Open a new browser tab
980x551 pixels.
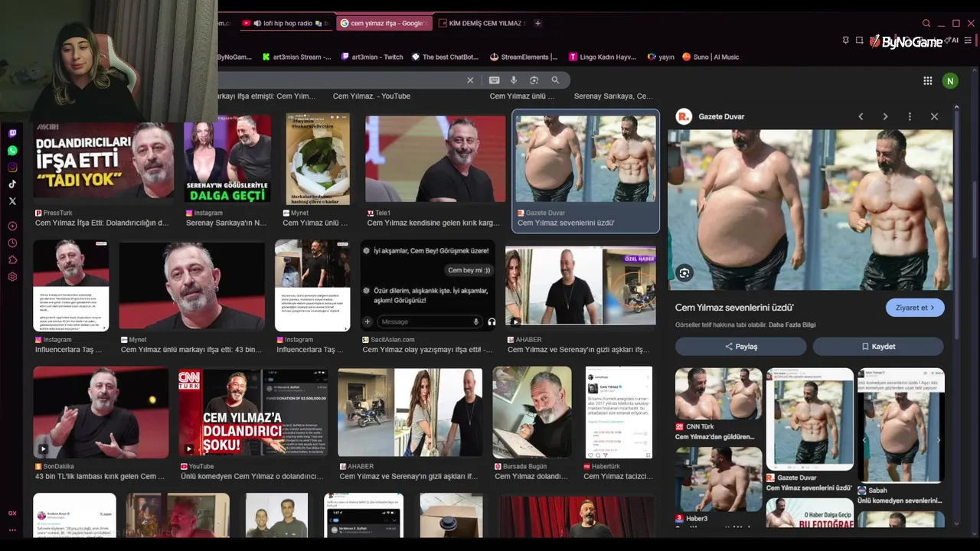537,23
